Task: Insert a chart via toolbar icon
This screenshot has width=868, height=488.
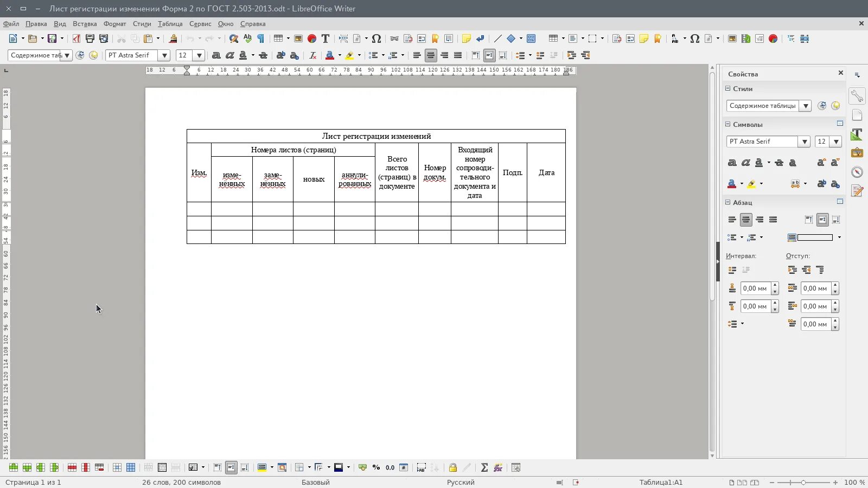Action: tap(312, 38)
